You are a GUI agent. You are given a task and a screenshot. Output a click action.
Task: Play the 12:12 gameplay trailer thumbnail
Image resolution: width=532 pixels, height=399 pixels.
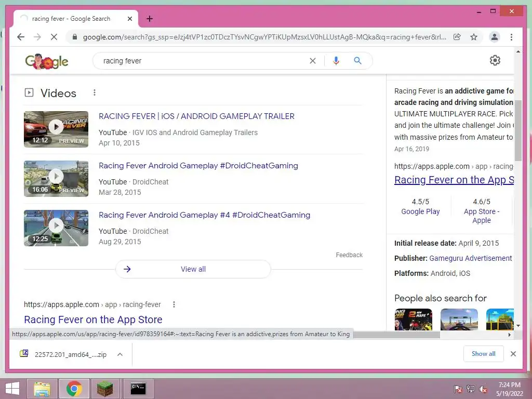(x=56, y=129)
